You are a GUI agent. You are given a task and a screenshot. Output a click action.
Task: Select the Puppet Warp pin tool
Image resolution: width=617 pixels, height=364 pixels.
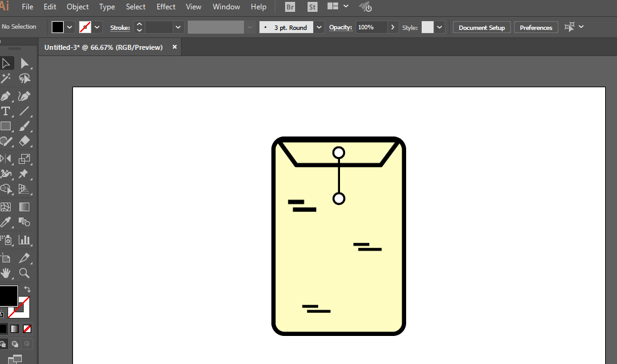(x=24, y=174)
